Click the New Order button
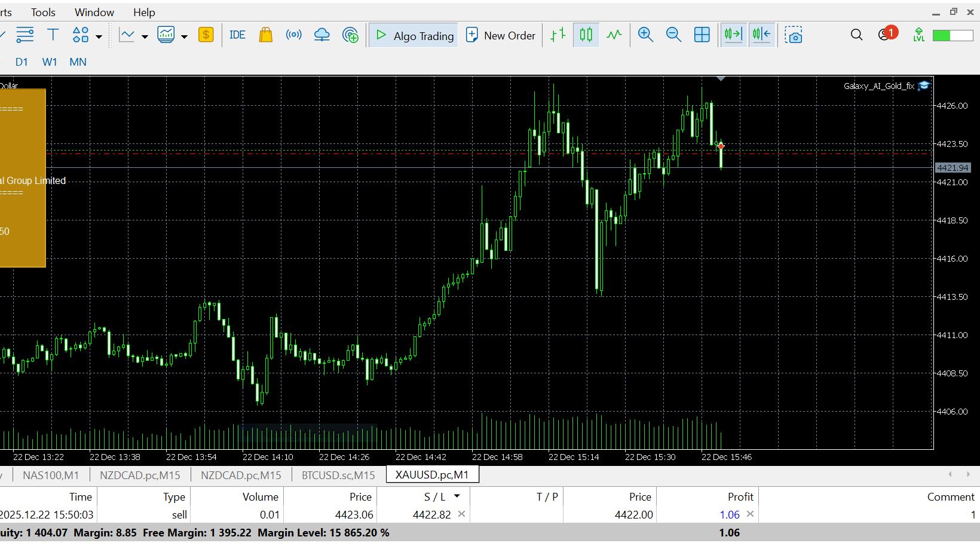Screen dimensions: 980x546 click(501, 36)
